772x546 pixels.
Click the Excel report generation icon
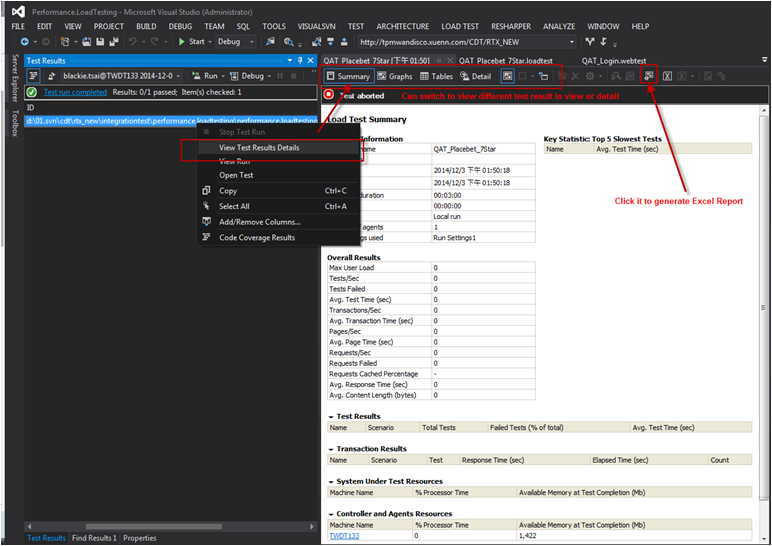[649, 76]
